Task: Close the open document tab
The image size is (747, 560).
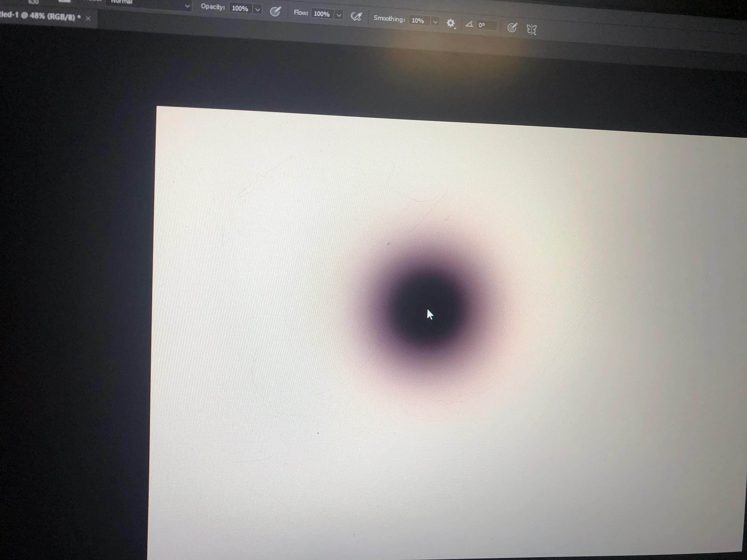Action: point(88,18)
